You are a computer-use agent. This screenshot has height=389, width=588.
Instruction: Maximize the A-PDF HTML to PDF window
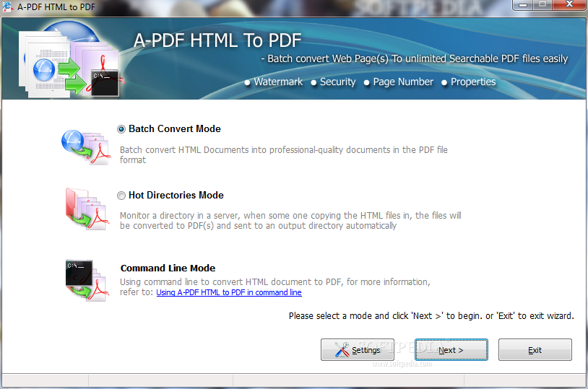coord(542,5)
